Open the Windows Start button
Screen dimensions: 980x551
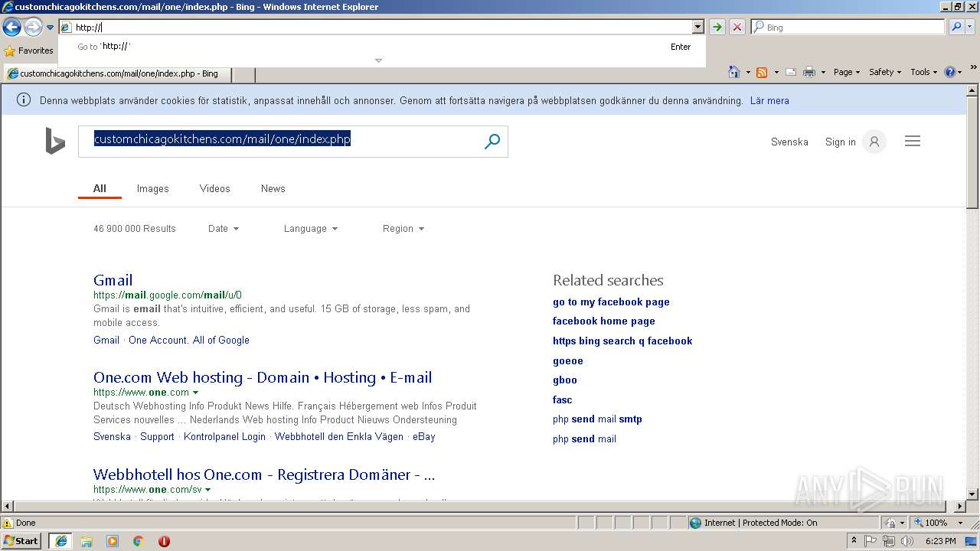tap(21, 540)
